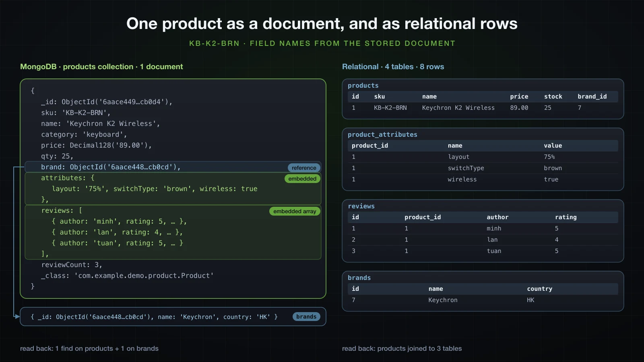Click the line price: Decimal128('89.00')

pos(96,145)
